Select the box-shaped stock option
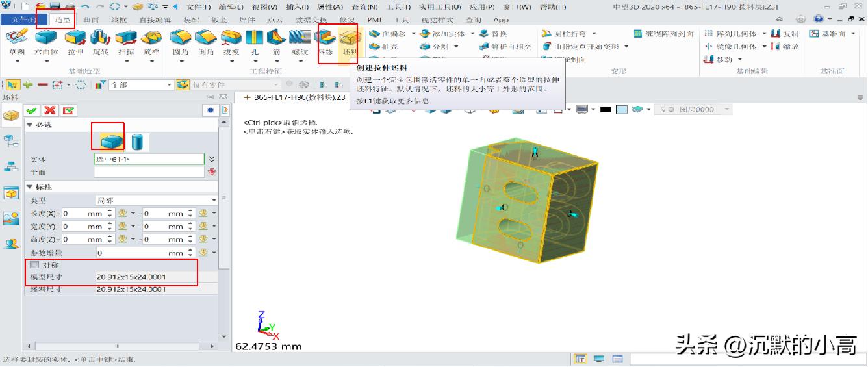 [x=110, y=141]
